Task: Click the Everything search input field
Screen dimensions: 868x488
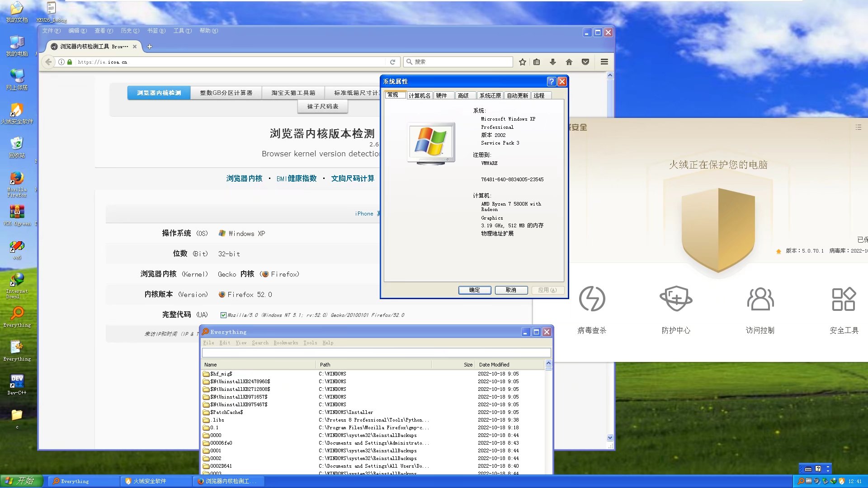Action: [x=376, y=352]
